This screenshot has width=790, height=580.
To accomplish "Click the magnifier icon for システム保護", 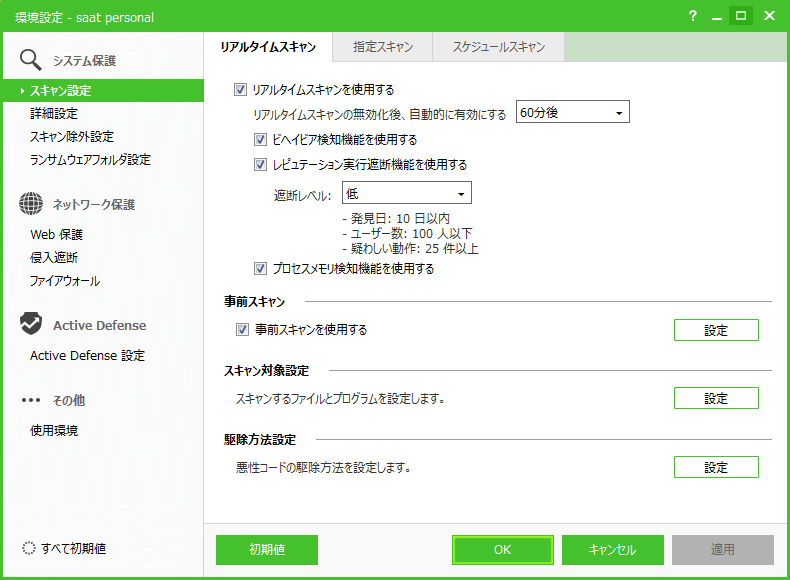I will [x=30, y=60].
